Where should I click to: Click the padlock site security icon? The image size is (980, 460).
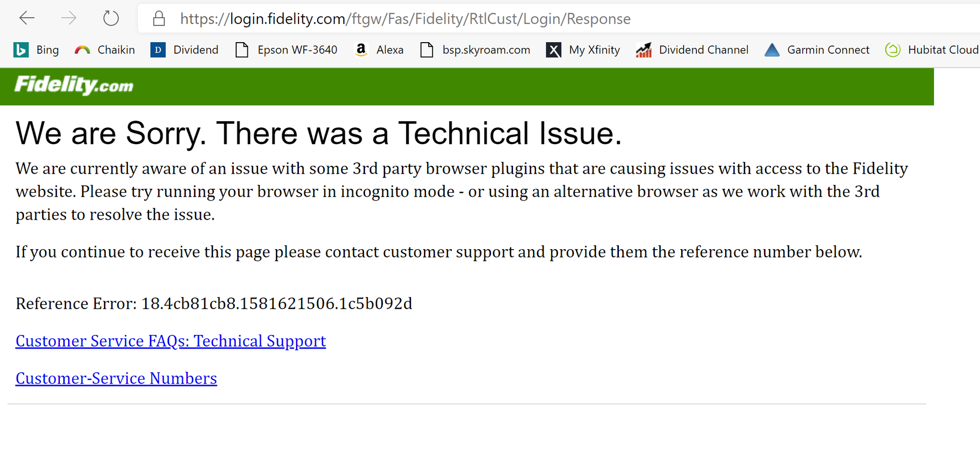tap(159, 19)
